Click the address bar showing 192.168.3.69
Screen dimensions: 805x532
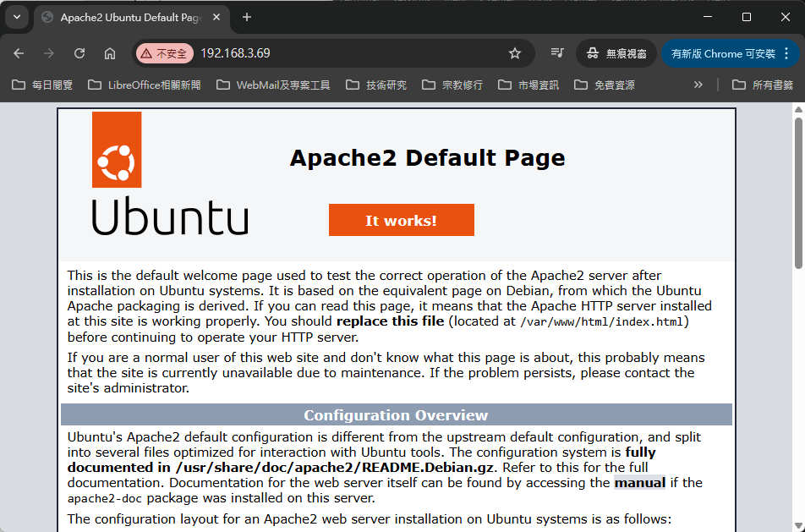338,53
